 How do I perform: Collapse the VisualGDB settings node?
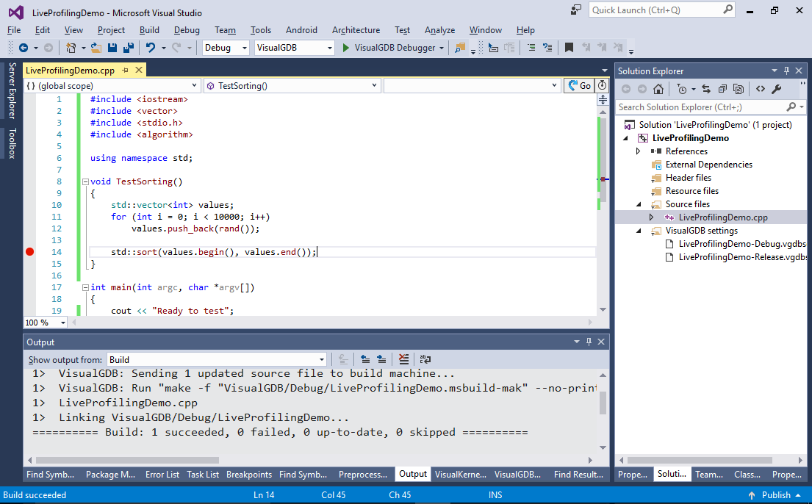click(x=639, y=231)
